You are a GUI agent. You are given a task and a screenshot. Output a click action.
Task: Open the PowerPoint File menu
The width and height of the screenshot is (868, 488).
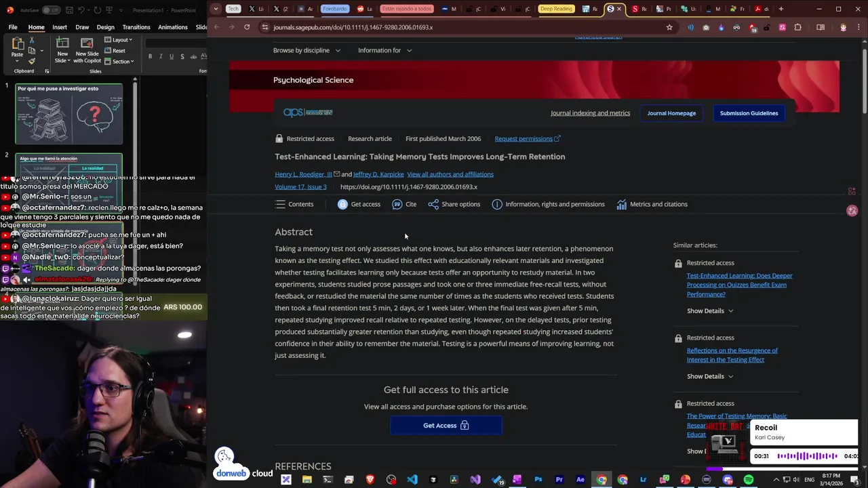click(x=13, y=27)
